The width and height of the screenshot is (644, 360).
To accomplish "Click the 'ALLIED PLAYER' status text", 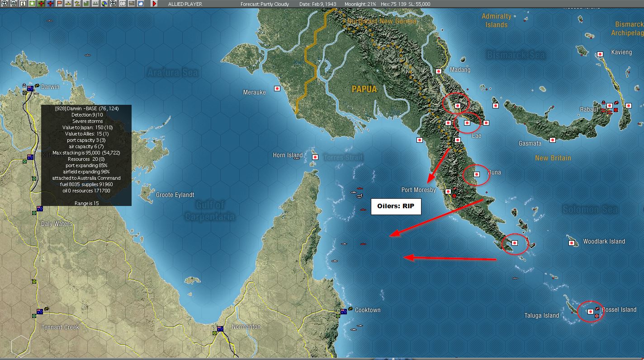I will (185, 4).
